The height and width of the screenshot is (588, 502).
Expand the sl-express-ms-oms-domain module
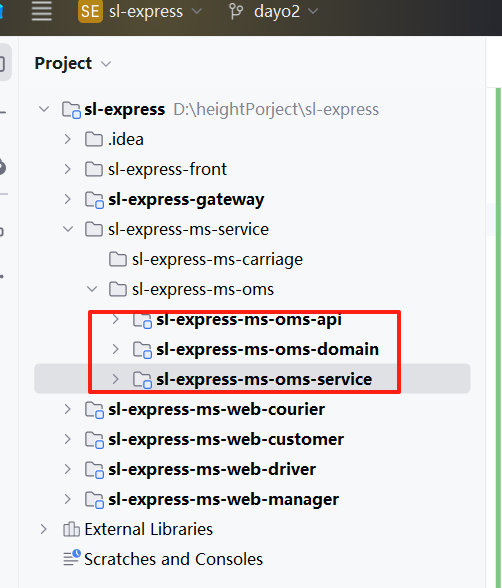coord(115,349)
